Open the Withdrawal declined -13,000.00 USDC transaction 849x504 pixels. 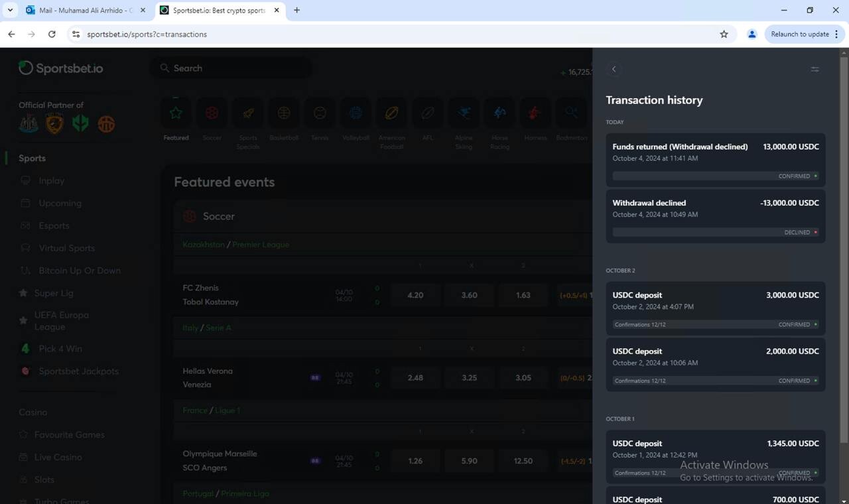tap(716, 216)
